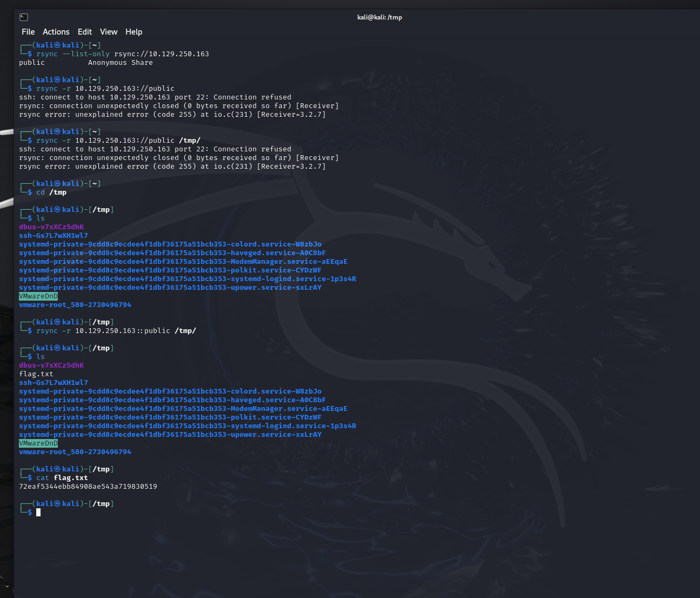Click the upower.service-sxLrAY entry in second listing
This screenshot has height=598, width=700.
click(170, 435)
